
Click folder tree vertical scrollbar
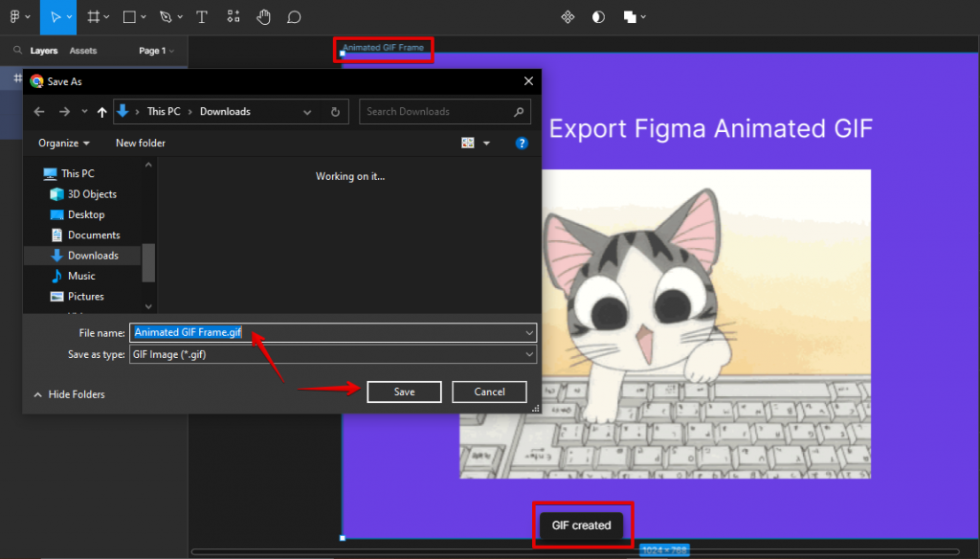click(148, 262)
